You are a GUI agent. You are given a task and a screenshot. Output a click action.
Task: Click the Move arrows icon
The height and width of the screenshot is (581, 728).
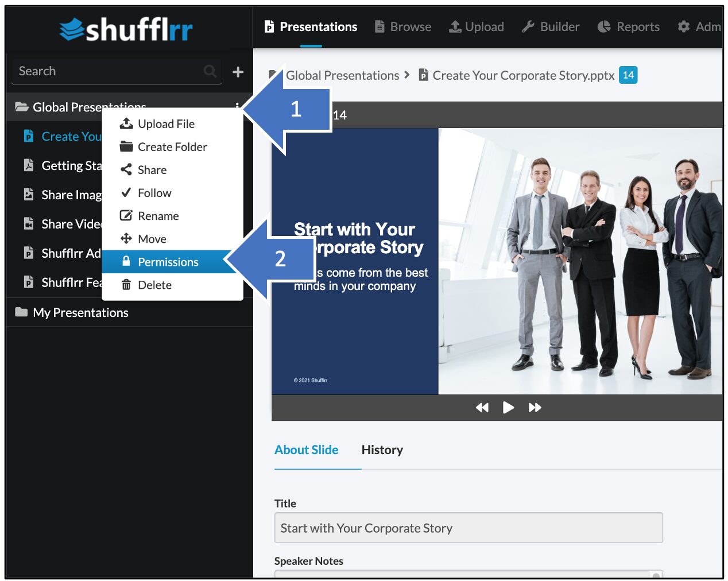pyautogui.click(x=126, y=238)
